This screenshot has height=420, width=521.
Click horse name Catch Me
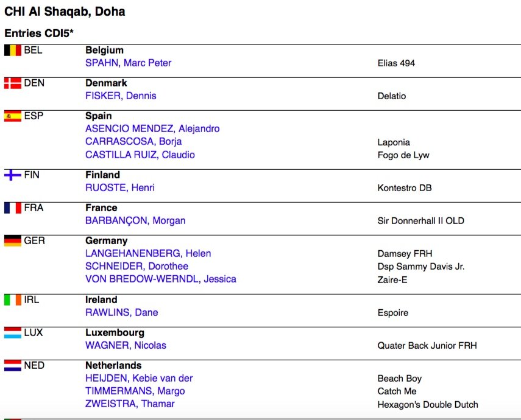coord(397,391)
